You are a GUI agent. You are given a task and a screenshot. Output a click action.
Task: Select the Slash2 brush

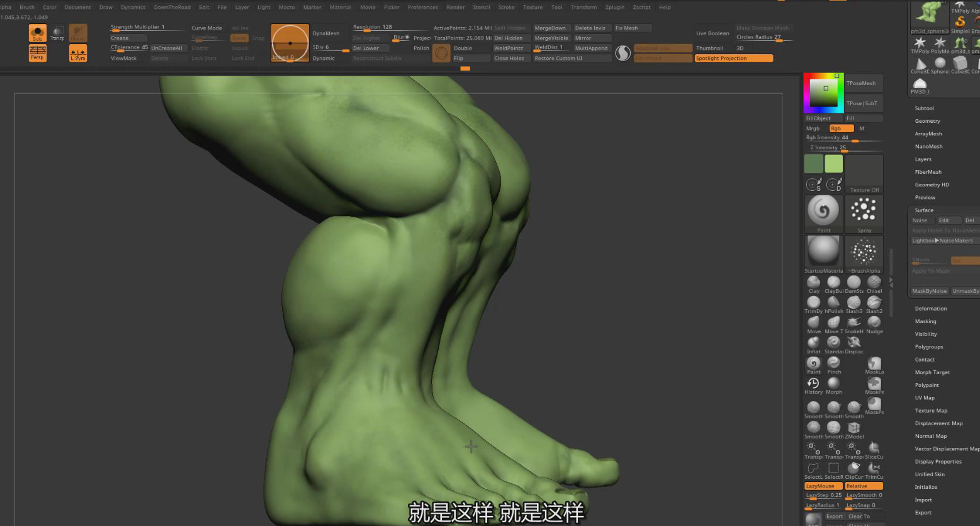tap(874, 305)
